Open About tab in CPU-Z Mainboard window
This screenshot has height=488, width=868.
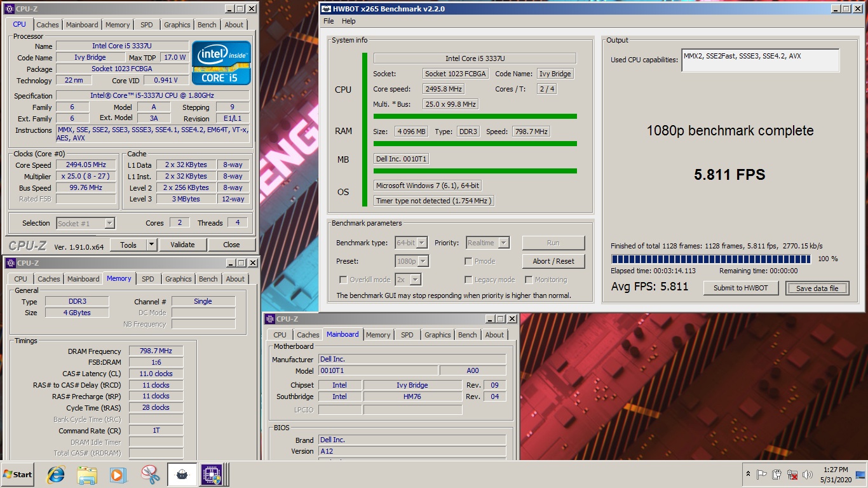(x=495, y=335)
